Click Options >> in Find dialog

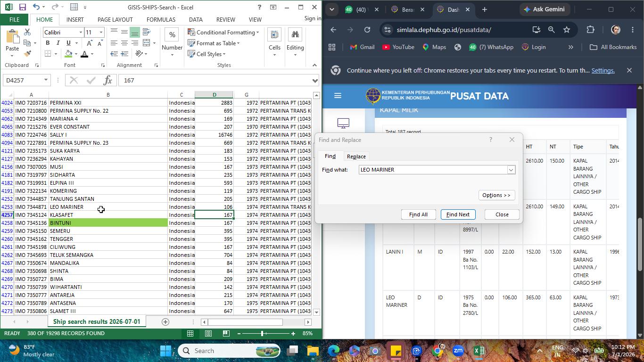coord(496,195)
